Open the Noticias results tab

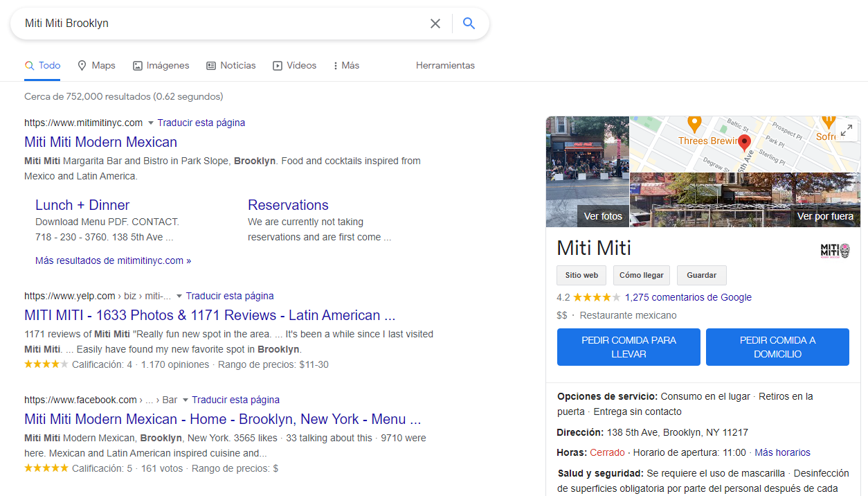230,66
